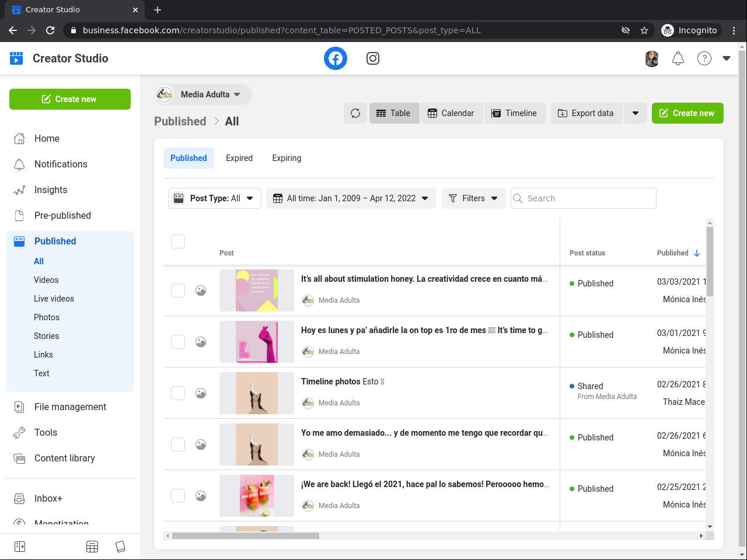
Task: Switch to the Expired tab
Action: tap(239, 158)
